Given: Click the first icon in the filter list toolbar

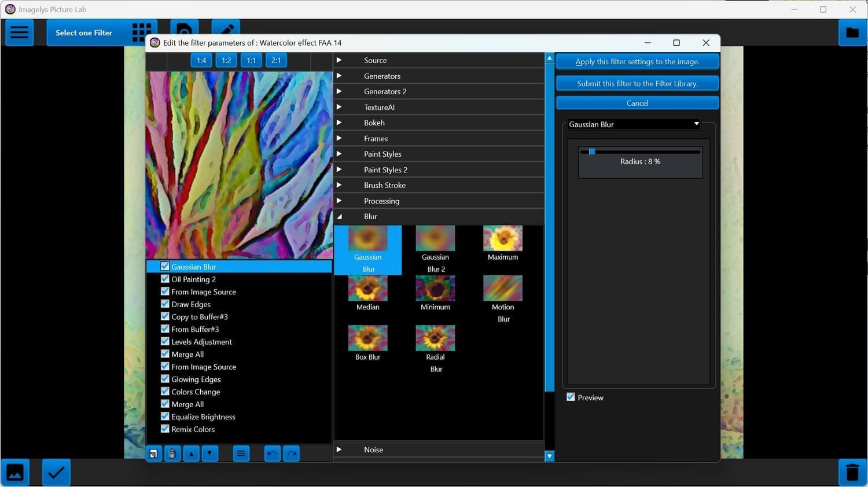Looking at the screenshot, I should pyautogui.click(x=153, y=453).
